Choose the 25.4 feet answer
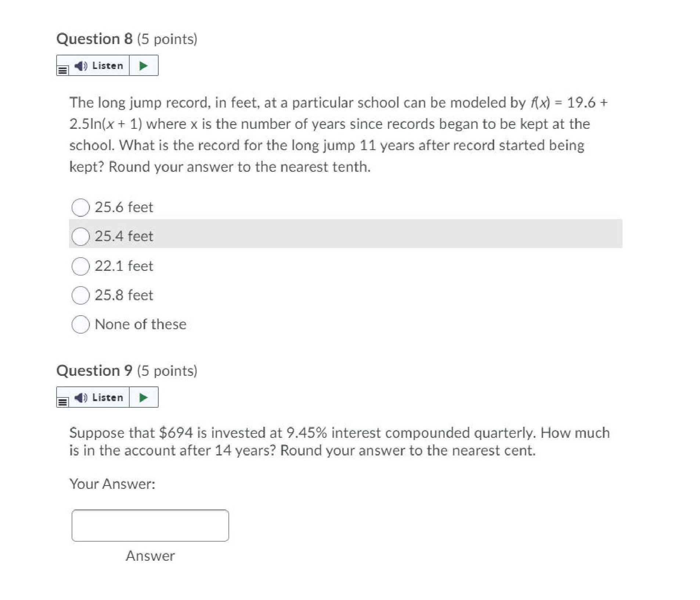The image size is (700, 600). pos(80,237)
